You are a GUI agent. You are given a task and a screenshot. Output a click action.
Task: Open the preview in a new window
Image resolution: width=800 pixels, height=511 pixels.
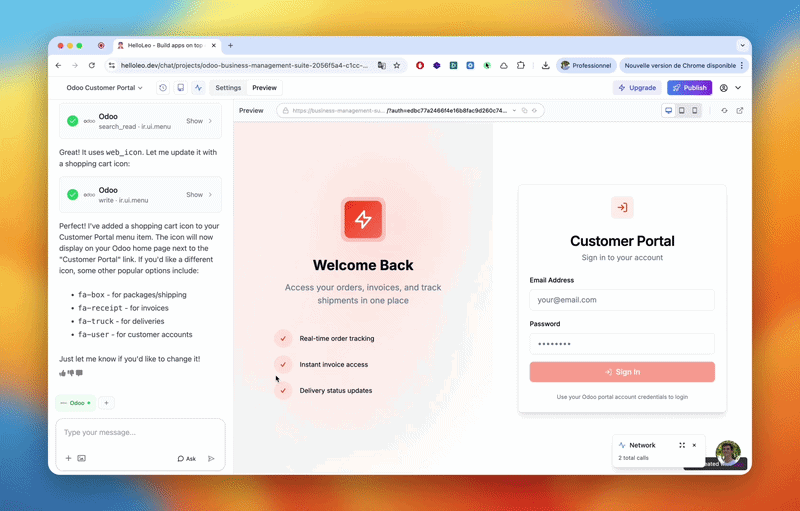click(740, 110)
